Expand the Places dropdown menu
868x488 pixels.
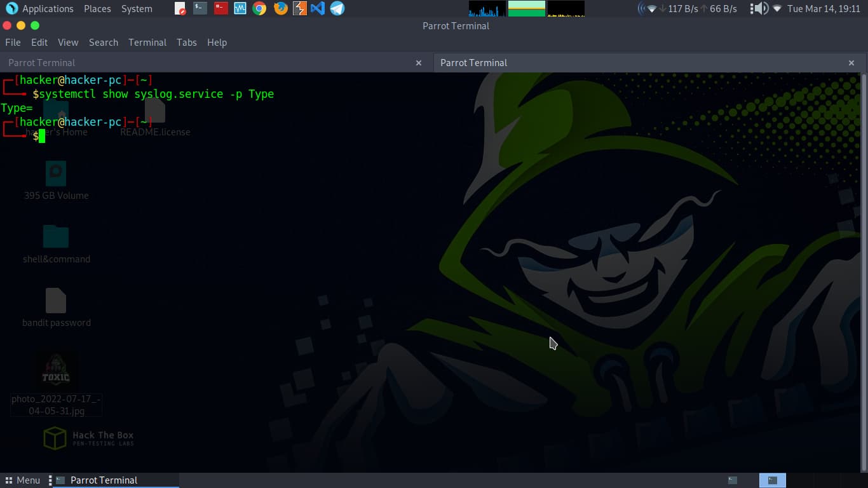[x=97, y=9]
